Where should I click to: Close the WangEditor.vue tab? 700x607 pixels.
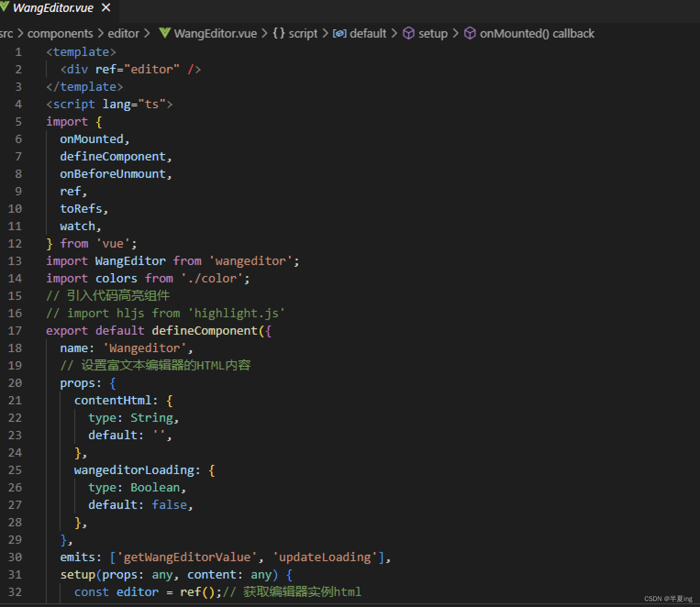tap(106, 8)
